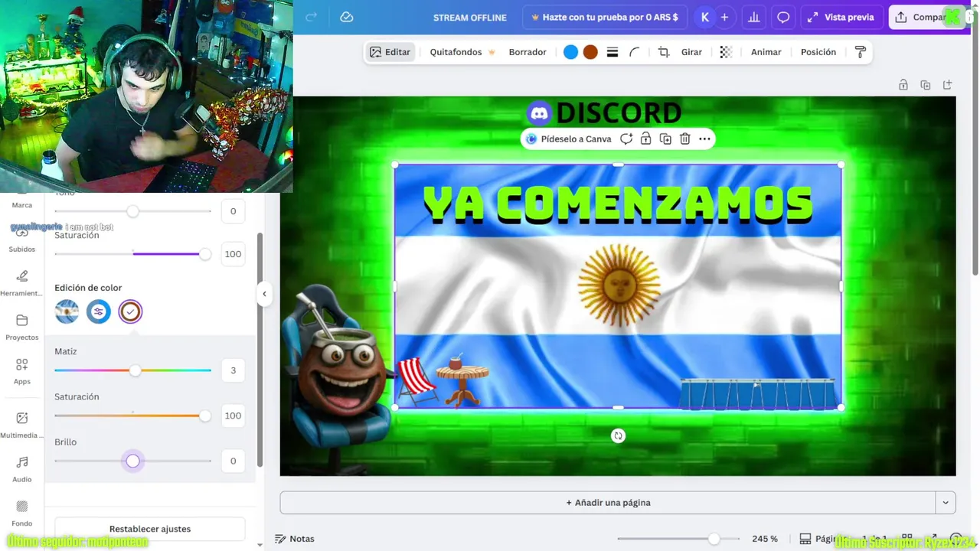This screenshot has width=980, height=551.
Task: Open the line weight style icon
Action: (612, 52)
